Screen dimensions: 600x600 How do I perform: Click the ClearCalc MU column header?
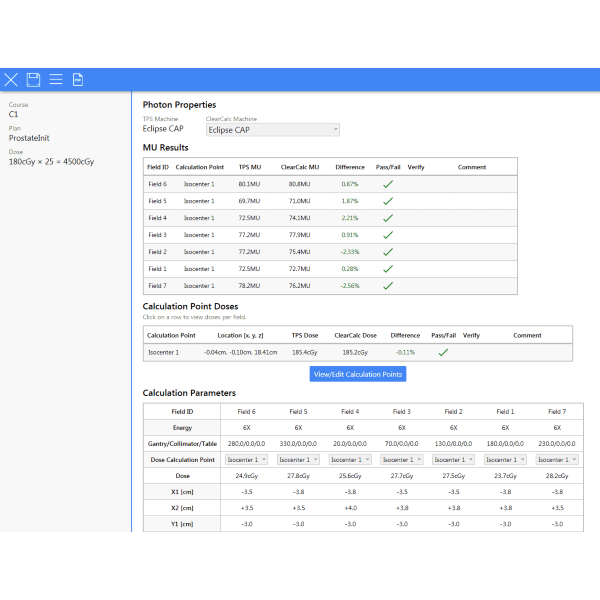pos(300,167)
